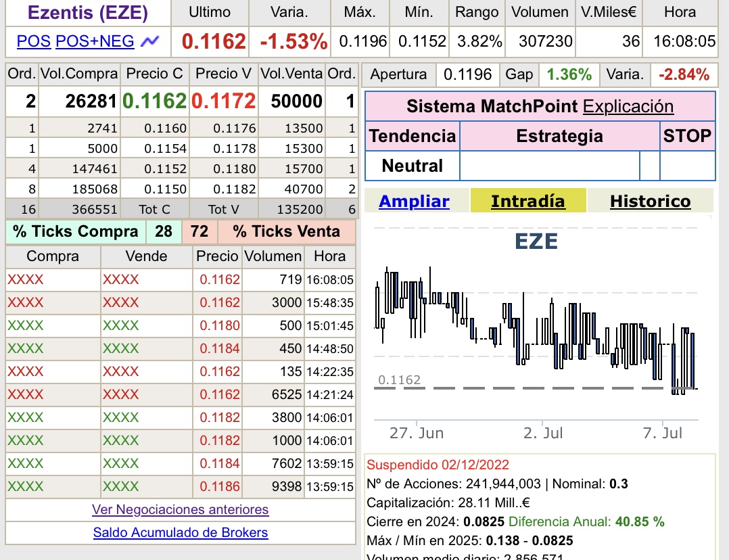Click the -1.53% variation value
This screenshot has width=729, height=560.
[293, 41]
